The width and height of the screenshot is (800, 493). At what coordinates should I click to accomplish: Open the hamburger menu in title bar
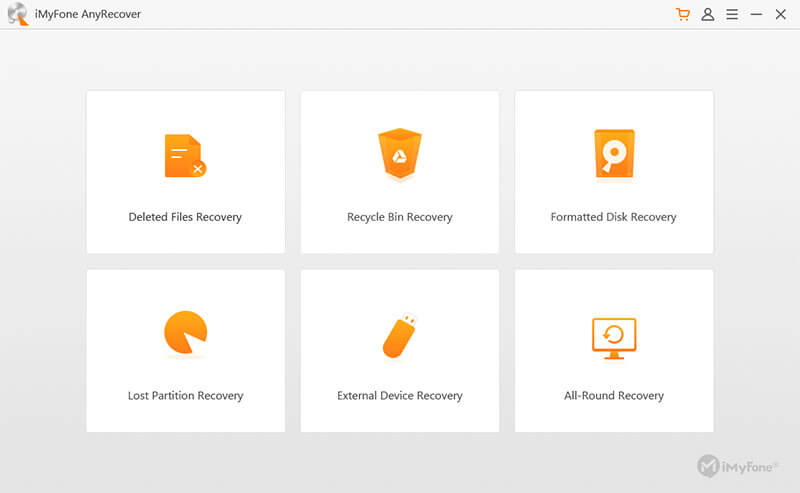pyautogui.click(x=732, y=14)
